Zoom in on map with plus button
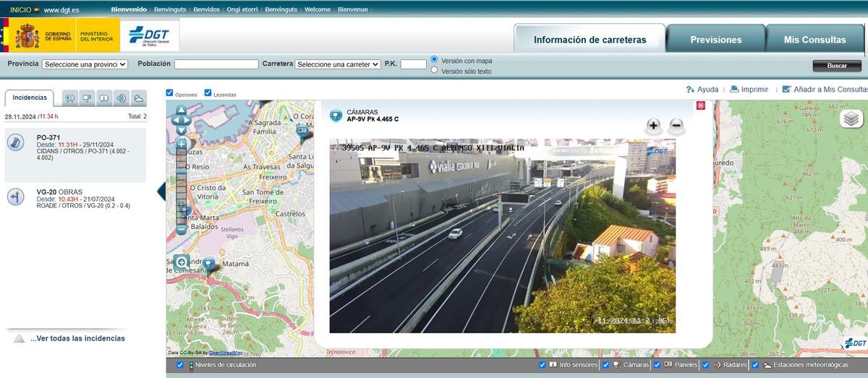Image resolution: width=868 pixels, height=378 pixels. [x=181, y=144]
